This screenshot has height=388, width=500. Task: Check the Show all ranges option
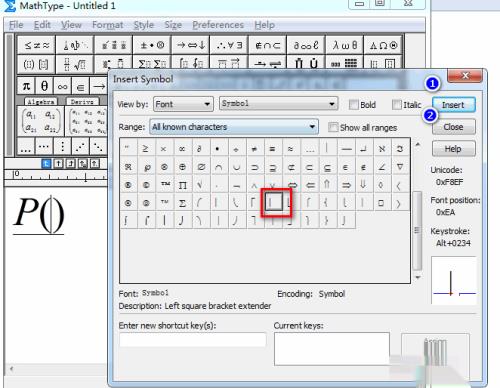(x=333, y=127)
